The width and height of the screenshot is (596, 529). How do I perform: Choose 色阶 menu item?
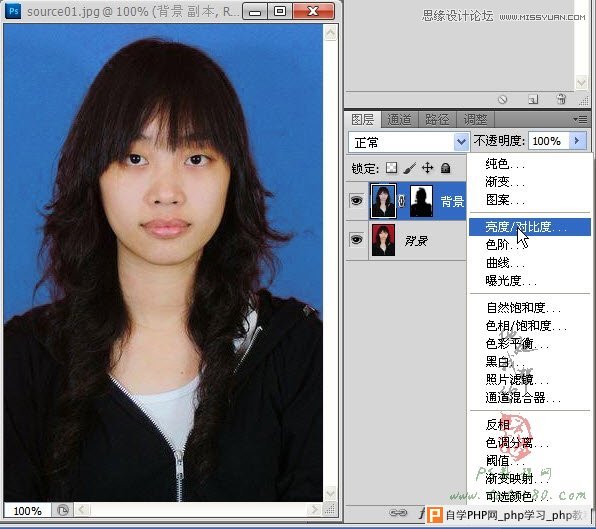pyautogui.click(x=529, y=245)
